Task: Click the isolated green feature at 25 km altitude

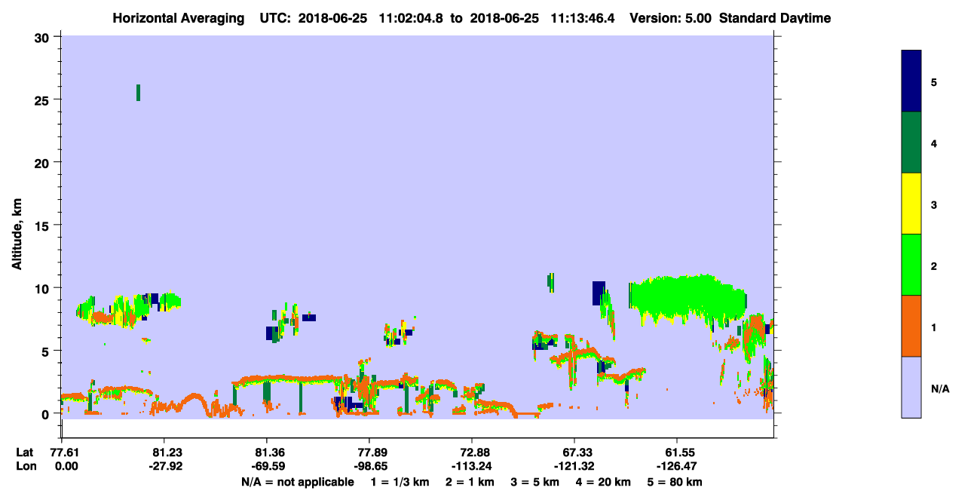Action: coord(138,92)
